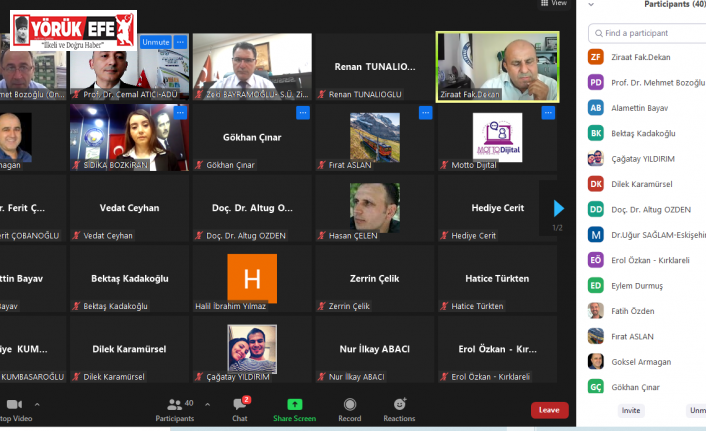
Task: Click the Find a participant search field
Action: pyautogui.click(x=650, y=33)
